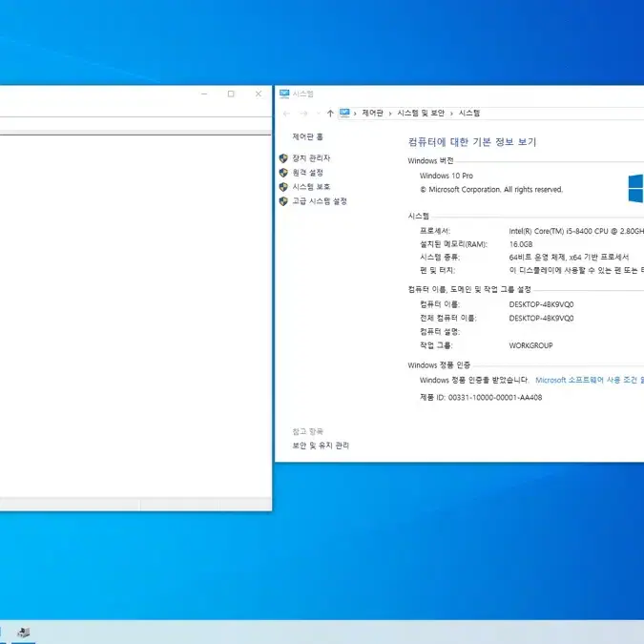Expand the chevron after 시스템 및 보안
This screenshot has height=644, width=644.
pos(451,114)
